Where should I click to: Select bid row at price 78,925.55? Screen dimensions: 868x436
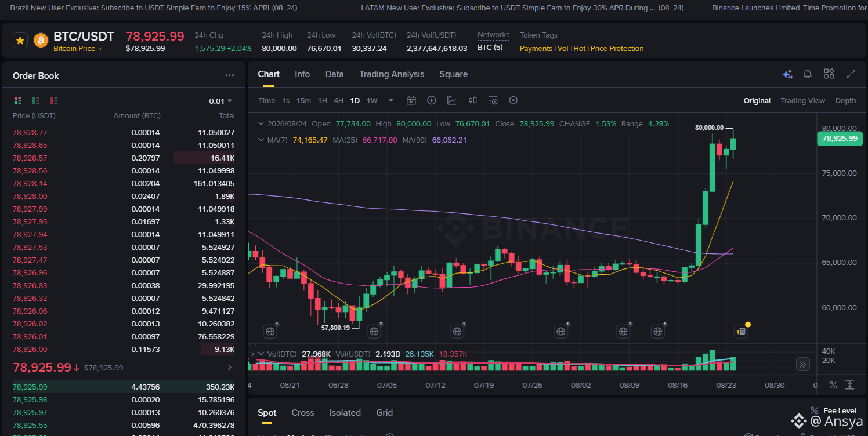[124, 425]
